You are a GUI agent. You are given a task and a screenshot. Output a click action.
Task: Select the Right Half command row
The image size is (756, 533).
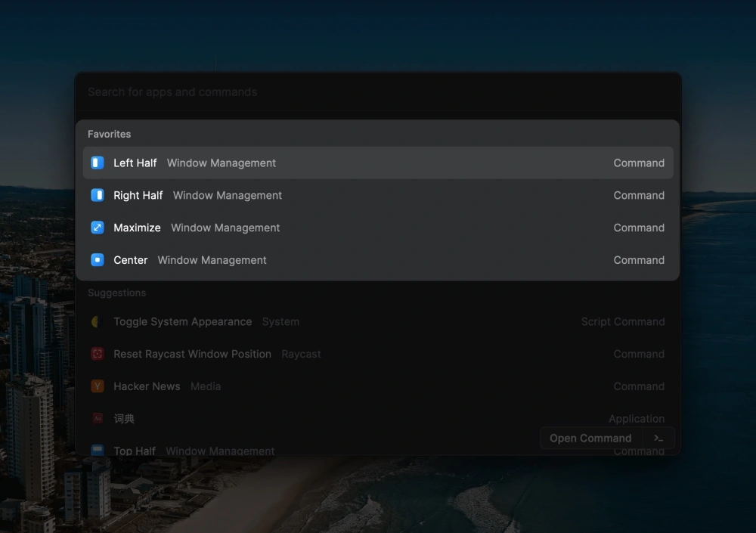coord(378,195)
